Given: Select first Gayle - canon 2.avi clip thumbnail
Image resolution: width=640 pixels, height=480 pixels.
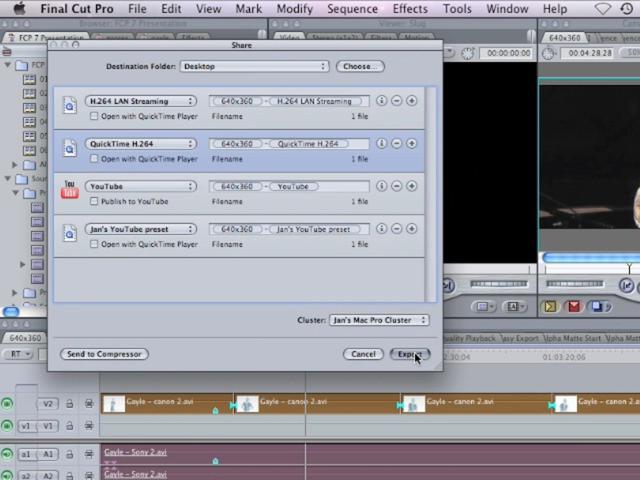Looking at the screenshot, I should pyautogui.click(x=114, y=404).
